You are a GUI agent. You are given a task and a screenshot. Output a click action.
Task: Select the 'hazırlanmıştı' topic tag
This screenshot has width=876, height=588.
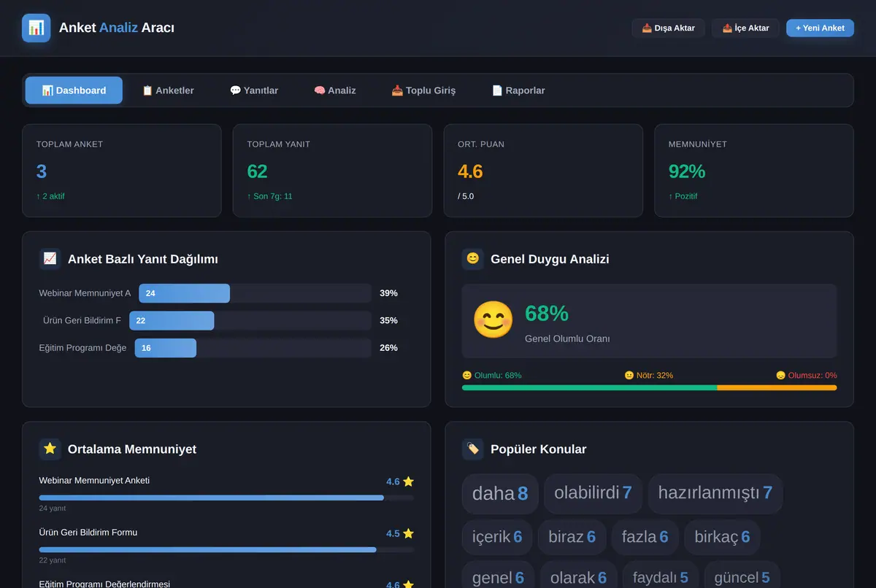(715, 494)
